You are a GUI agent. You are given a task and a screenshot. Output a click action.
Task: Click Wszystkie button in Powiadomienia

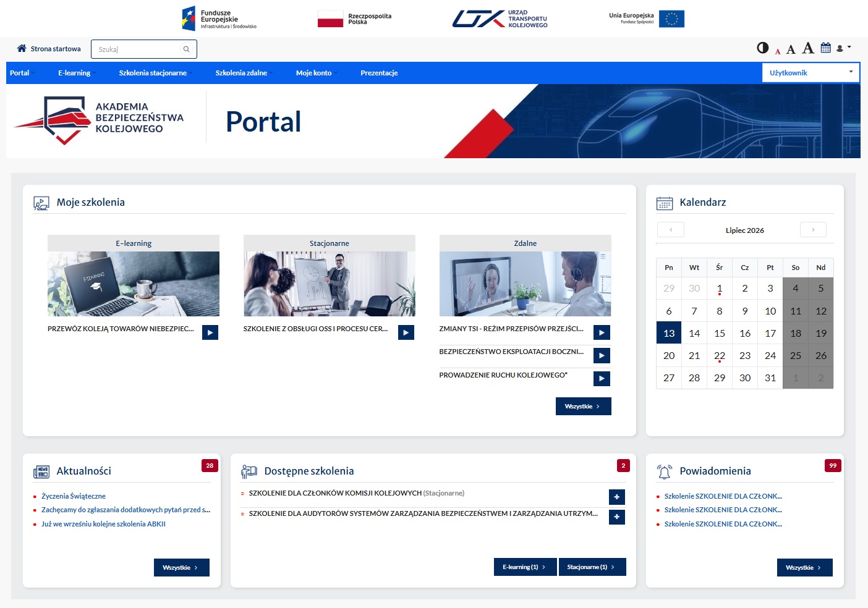tap(805, 567)
